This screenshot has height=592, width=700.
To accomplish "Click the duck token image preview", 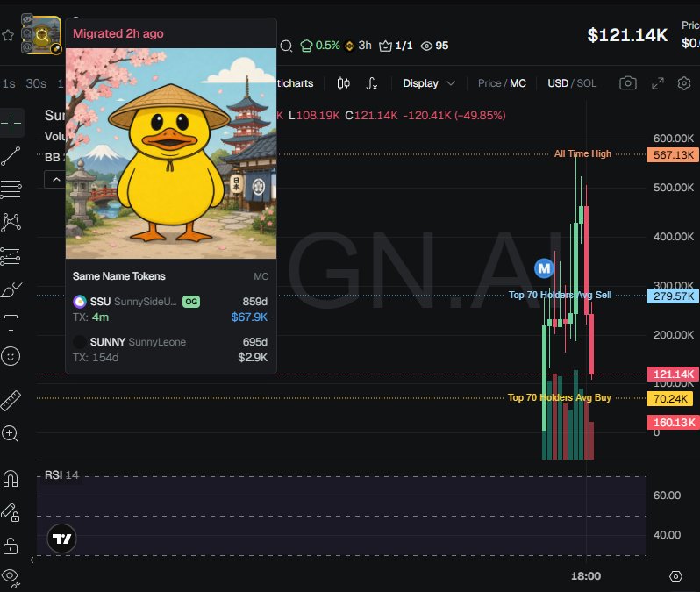I will (171, 153).
